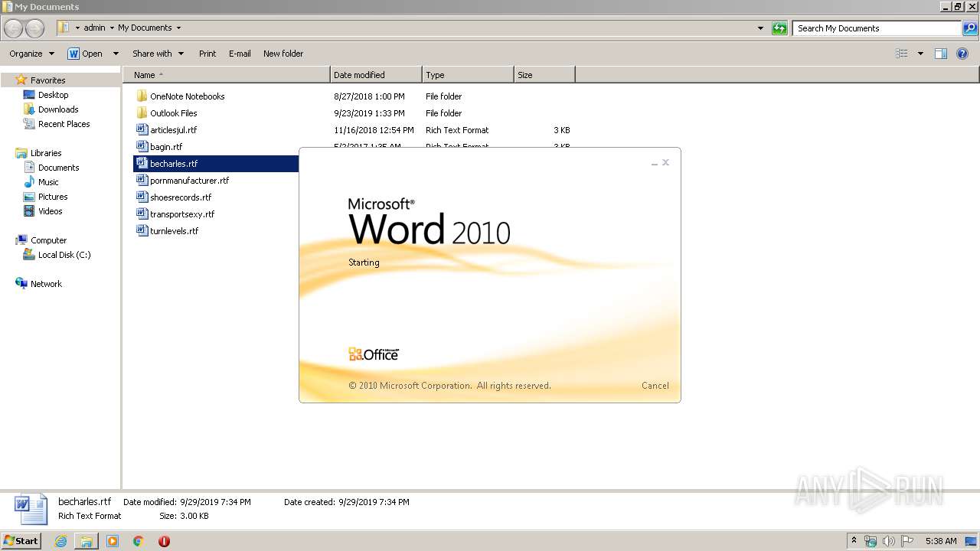Click the search magnifier icon

(x=970, y=28)
